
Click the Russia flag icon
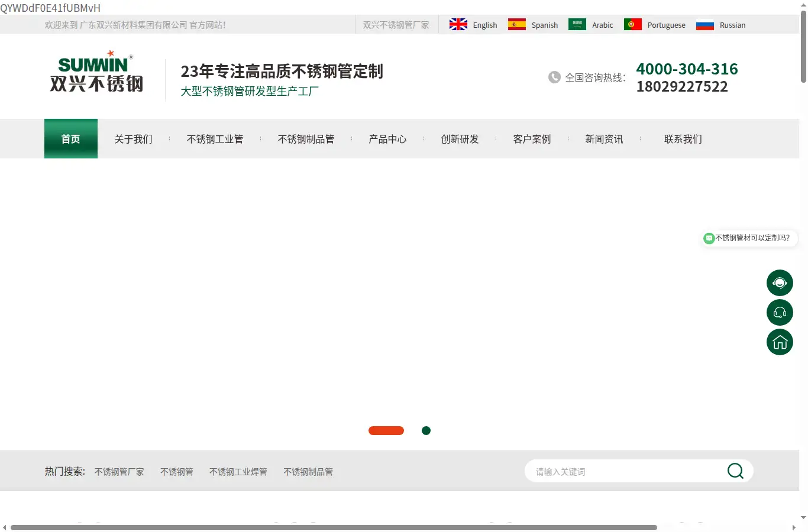click(705, 24)
